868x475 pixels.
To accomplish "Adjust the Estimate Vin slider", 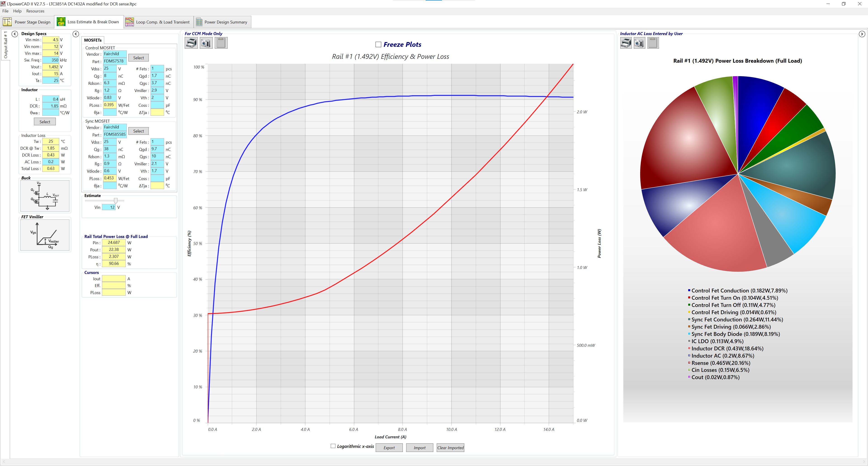I will [116, 201].
